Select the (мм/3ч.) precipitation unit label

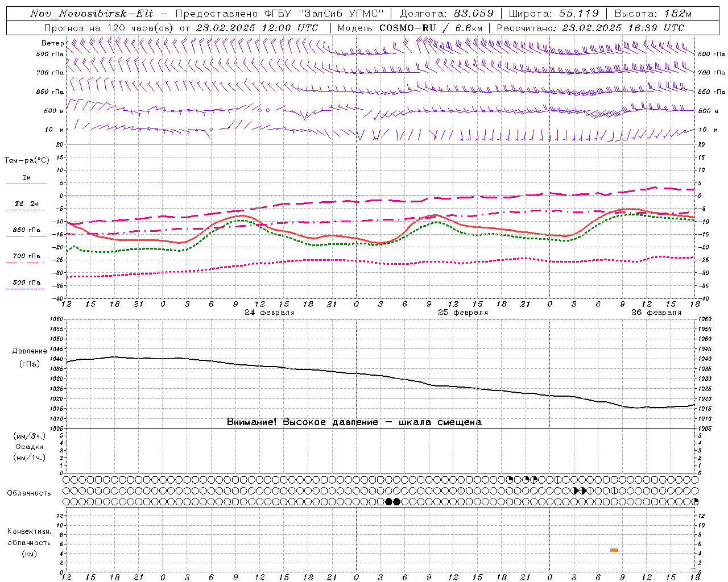pyautogui.click(x=30, y=436)
